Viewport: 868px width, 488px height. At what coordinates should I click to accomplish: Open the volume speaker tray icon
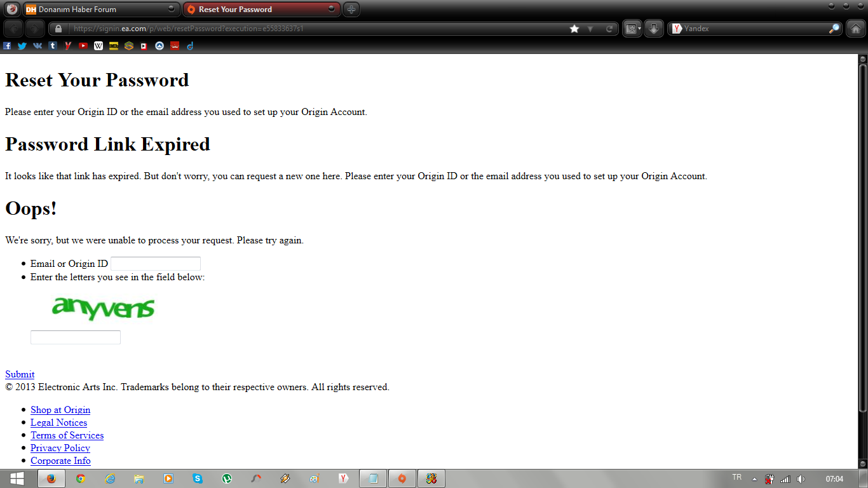tap(801, 479)
